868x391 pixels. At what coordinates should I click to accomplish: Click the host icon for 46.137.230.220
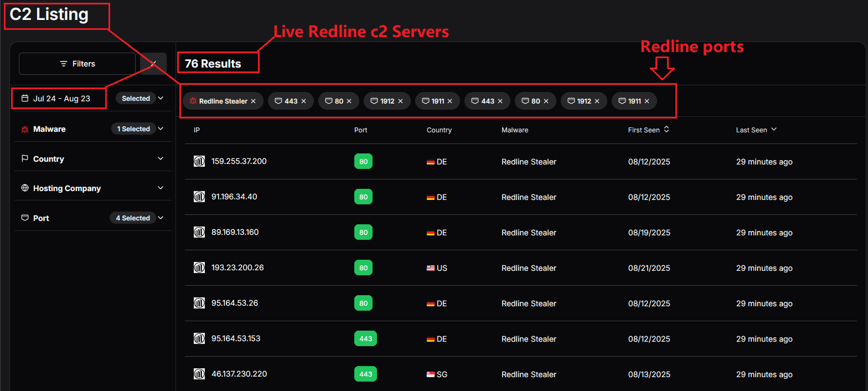(x=199, y=374)
